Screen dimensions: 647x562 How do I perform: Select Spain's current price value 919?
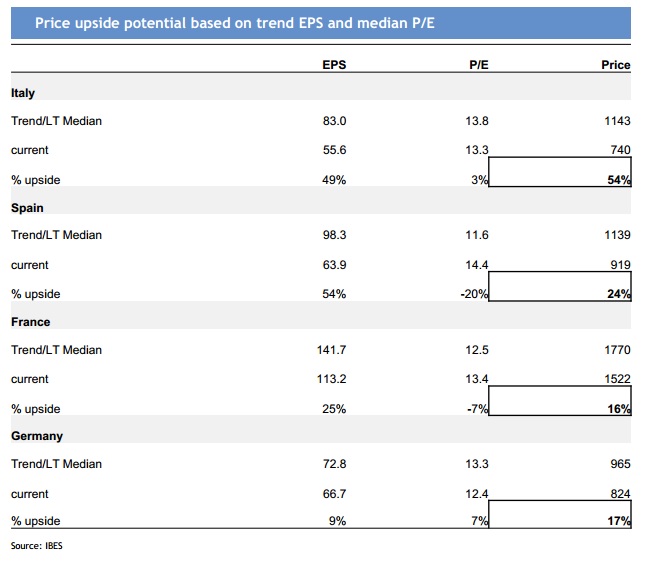tap(620, 265)
